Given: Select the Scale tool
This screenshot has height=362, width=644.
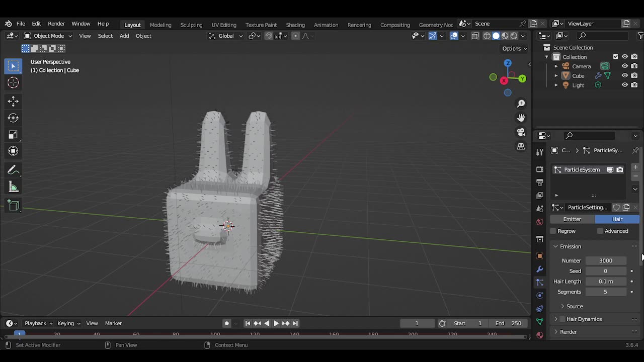Looking at the screenshot, I should (x=13, y=134).
